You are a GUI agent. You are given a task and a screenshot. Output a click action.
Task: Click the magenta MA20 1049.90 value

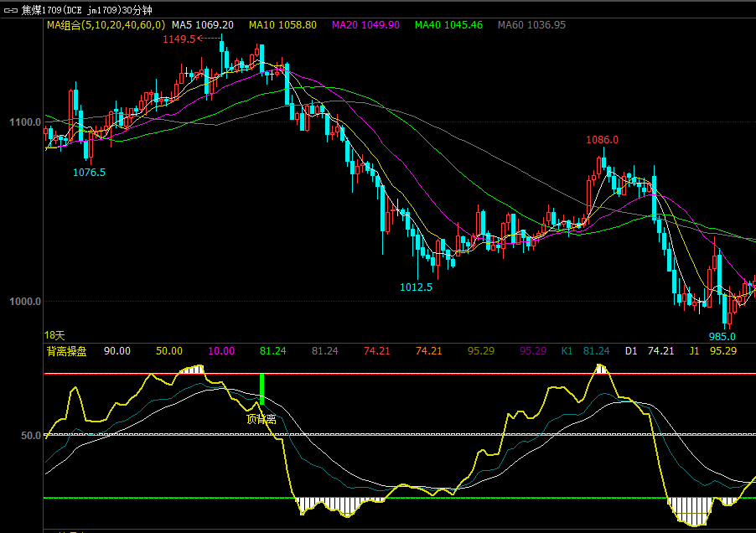365,25
